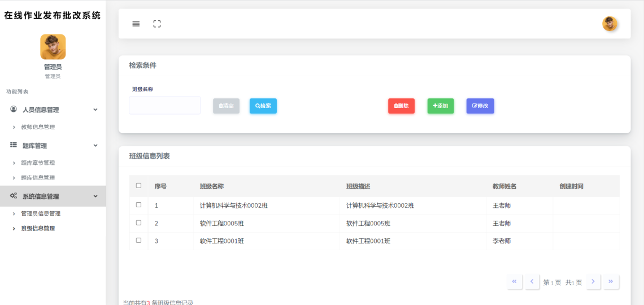Check the row for 计算机科学与技术0002班
The image size is (644, 305).
click(138, 205)
